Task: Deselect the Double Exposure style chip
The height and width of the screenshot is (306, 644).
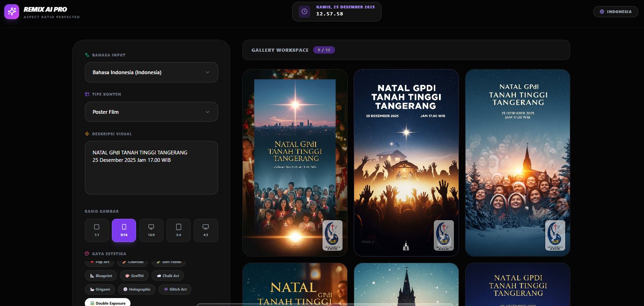Action: [x=108, y=303]
